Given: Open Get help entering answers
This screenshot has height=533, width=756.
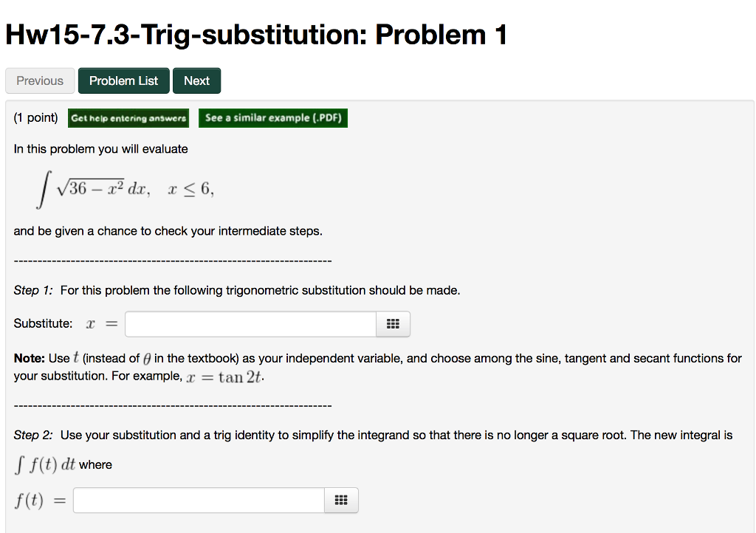Looking at the screenshot, I should tap(128, 117).
